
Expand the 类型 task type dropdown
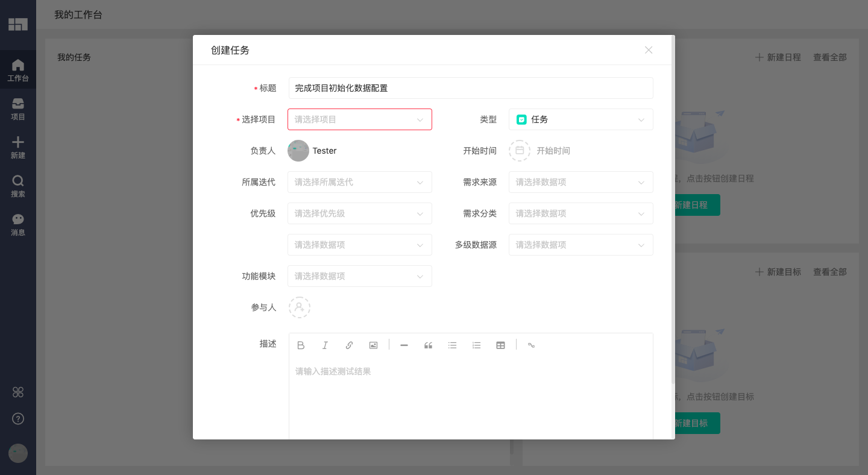coord(580,119)
